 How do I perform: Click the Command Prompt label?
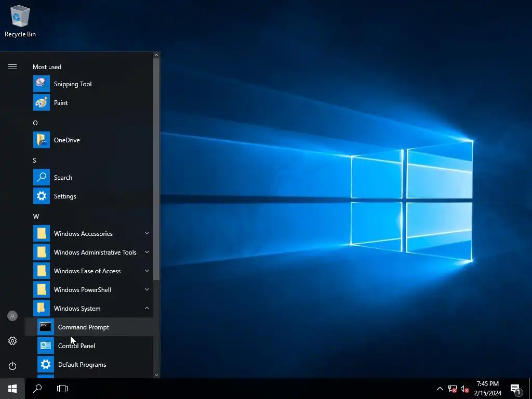pos(84,327)
